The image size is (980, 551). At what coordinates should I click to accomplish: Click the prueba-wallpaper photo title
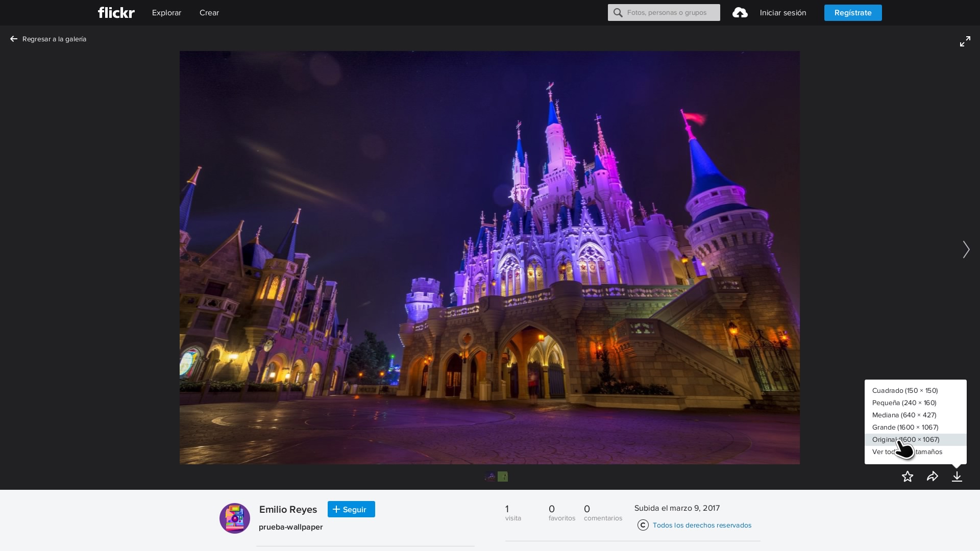click(291, 527)
